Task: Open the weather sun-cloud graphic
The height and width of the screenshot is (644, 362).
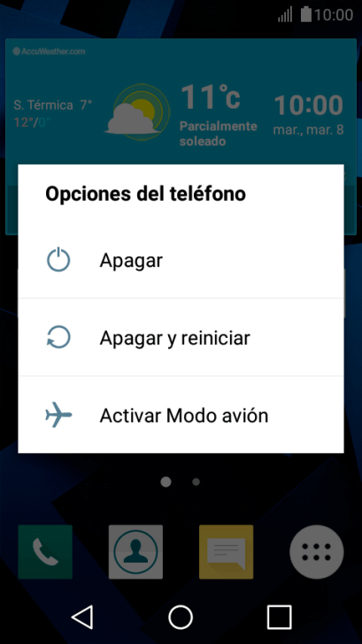Action: pyautogui.click(x=137, y=112)
